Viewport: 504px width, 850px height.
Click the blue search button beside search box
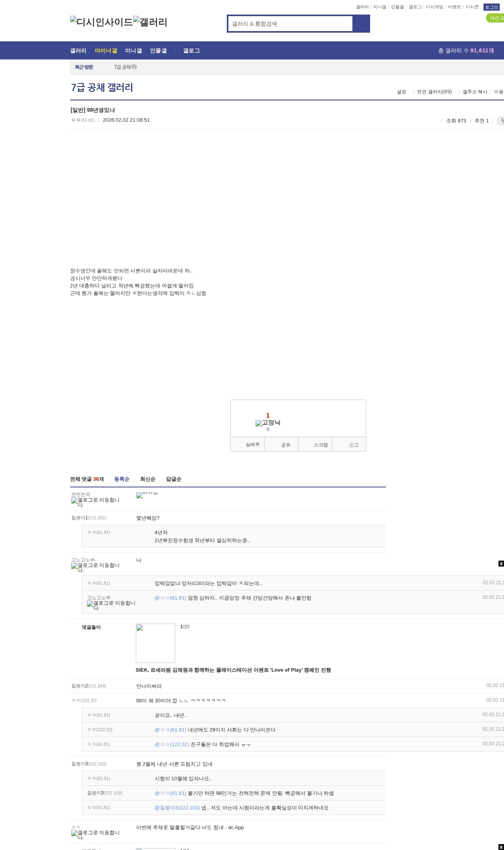(361, 24)
